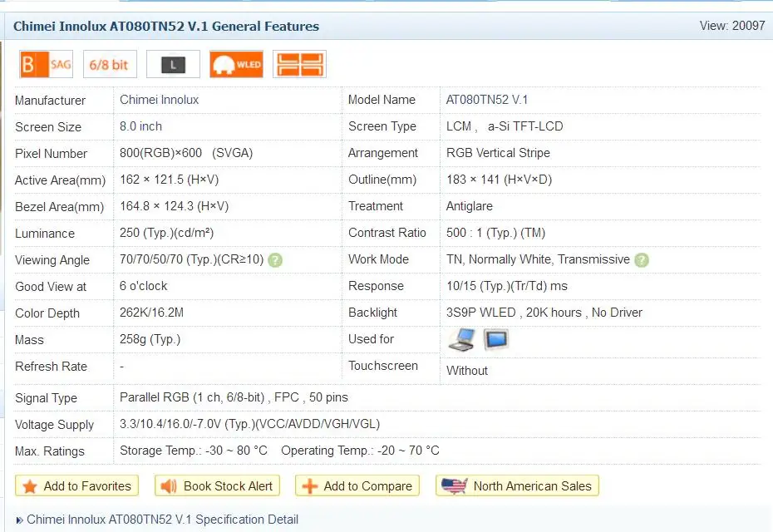Viewport: 773px width, 532px height.
Task: Click the Chimei Innolux manufacturer value
Action: (x=160, y=100)
